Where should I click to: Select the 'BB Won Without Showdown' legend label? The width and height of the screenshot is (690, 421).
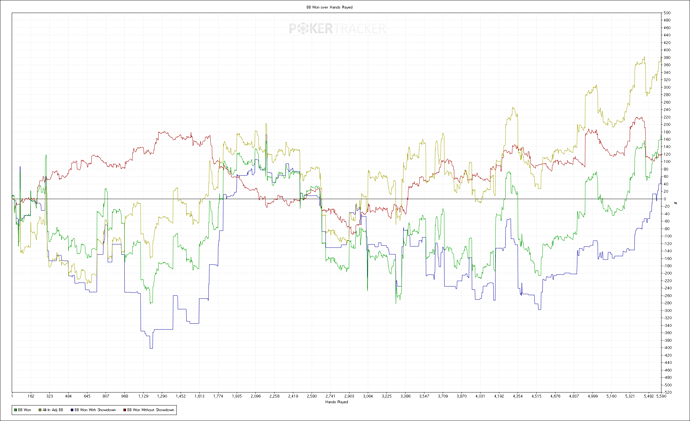150,410
